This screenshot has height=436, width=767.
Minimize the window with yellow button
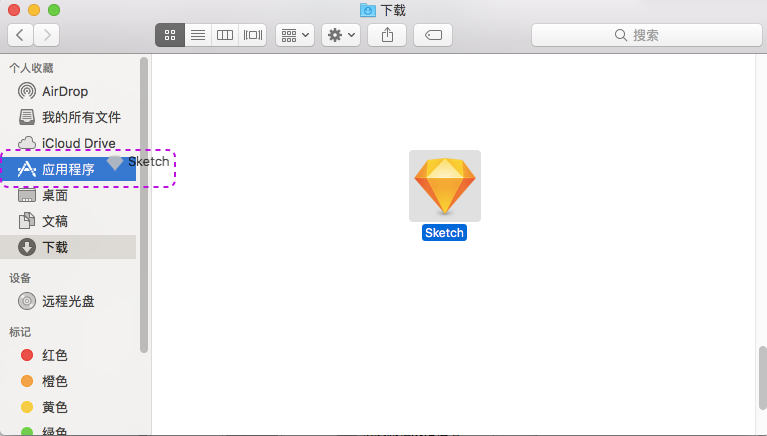coord(34,10)
